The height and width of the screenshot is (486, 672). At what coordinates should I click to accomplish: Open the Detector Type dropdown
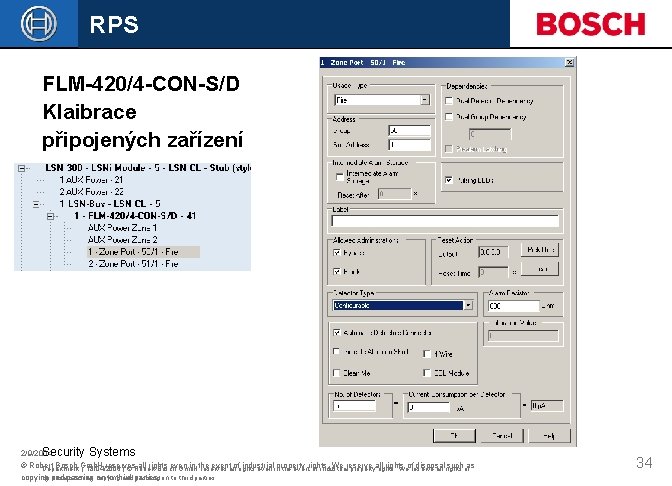click(468, 305)
